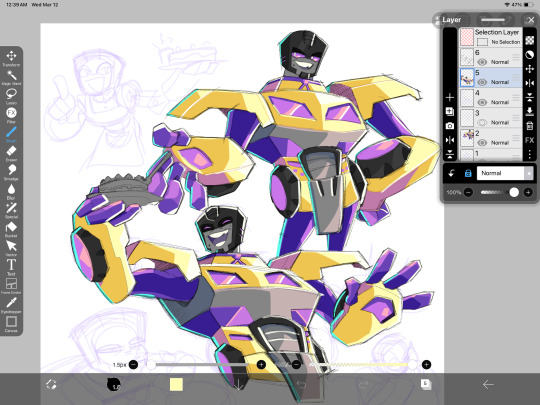Toggle the alpha lock icon
540x405 pixels.
click(468, 173)
